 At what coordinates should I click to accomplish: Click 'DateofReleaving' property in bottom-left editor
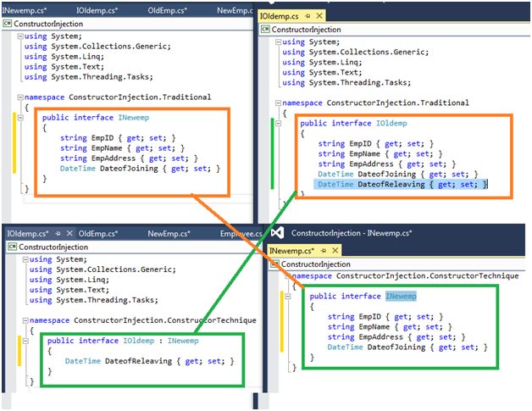coord(138,361)
